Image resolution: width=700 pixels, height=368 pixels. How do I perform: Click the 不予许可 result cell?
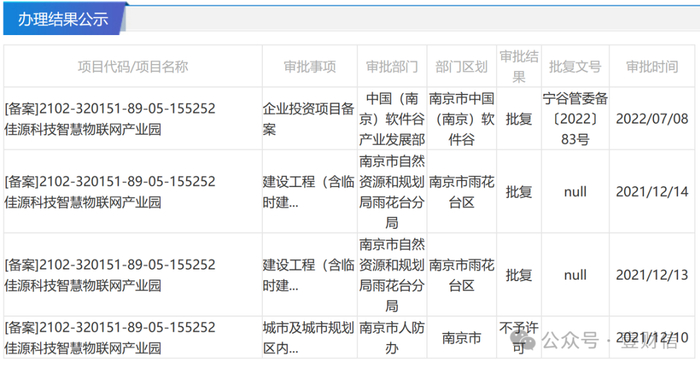coord(519,338)
